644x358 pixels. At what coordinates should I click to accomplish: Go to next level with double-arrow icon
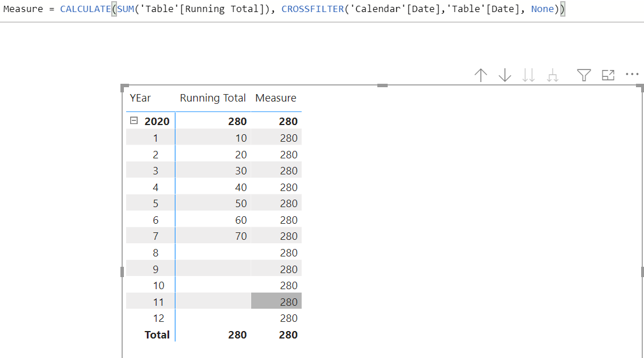pyautogui.click(x=529, y=75)
